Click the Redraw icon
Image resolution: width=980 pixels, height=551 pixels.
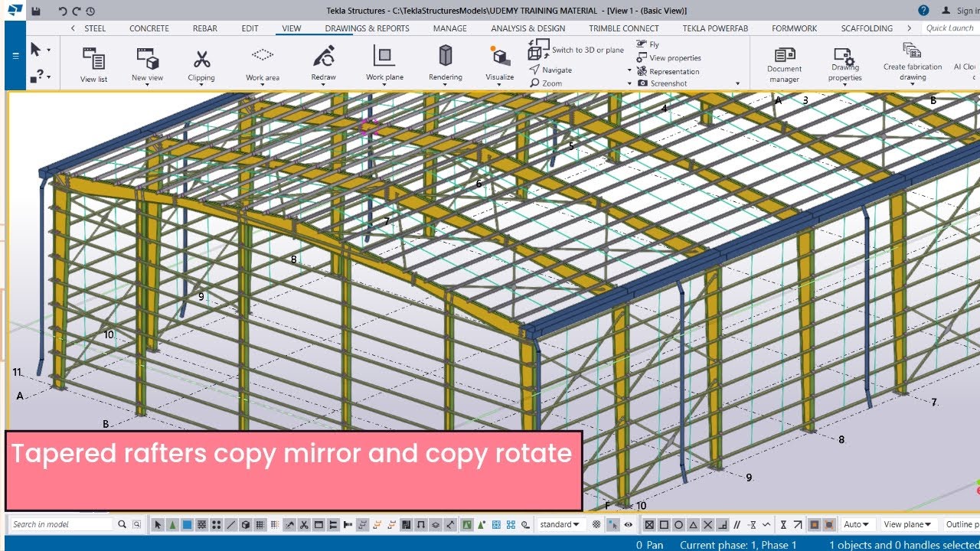pos(324,57)
